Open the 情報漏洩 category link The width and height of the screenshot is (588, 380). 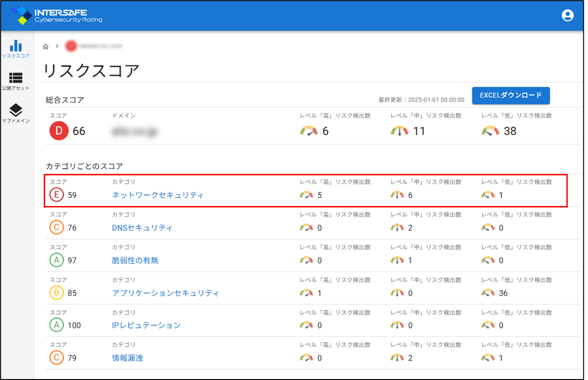[x=127, y=358]
